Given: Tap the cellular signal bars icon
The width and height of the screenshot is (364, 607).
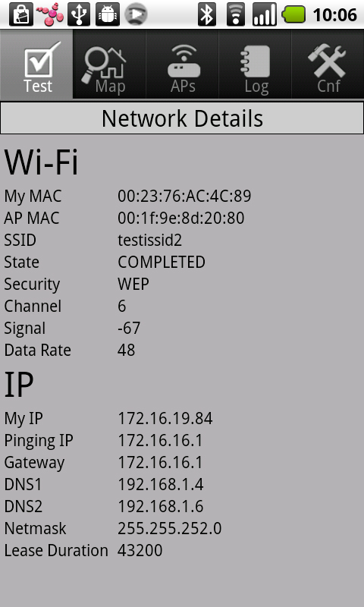Looking at the screenshot, I should (x=265, y=14).
